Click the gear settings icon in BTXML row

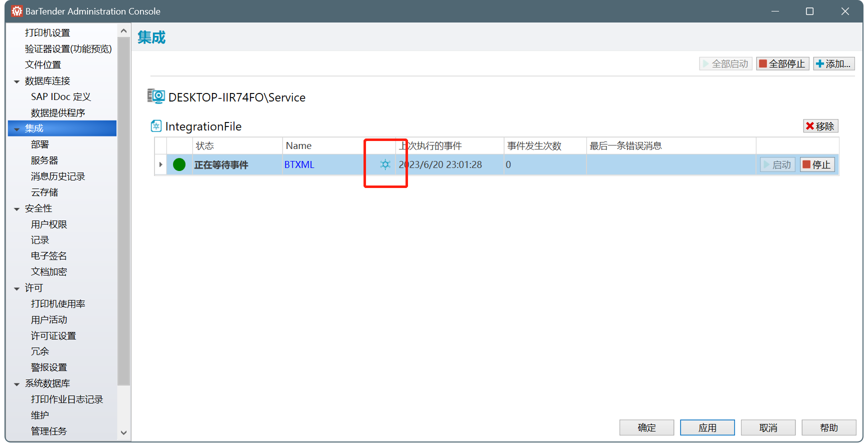coord(385,164)
